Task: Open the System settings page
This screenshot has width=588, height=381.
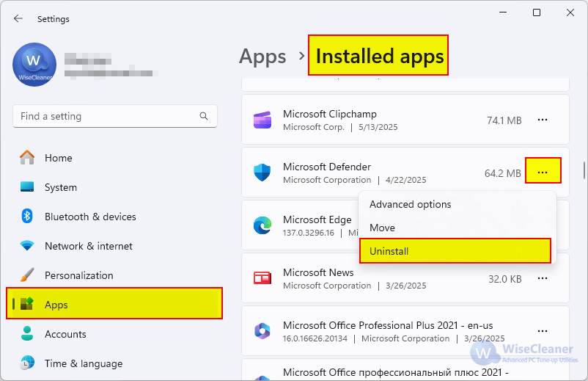Action: tap(114, 187)
